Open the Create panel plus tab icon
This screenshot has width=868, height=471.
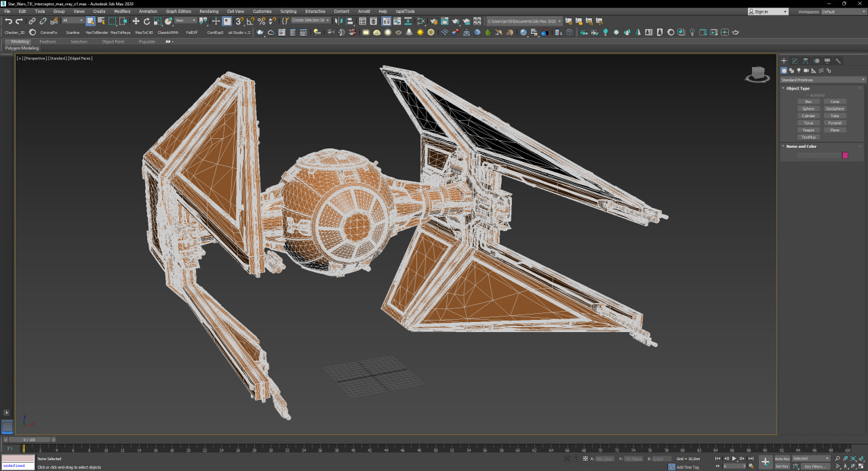(x=784, y=60)
